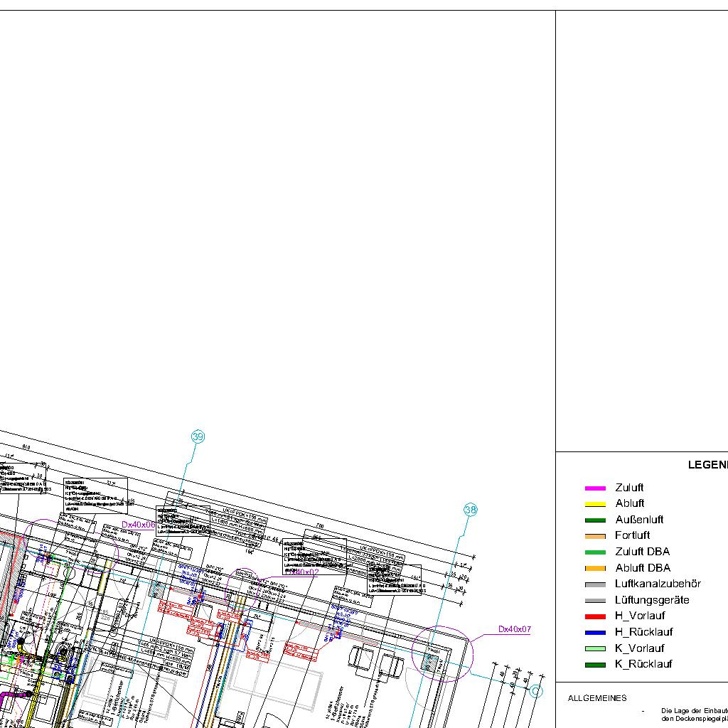Select the yellow Abluft legend swatch

tap(594, 504)
